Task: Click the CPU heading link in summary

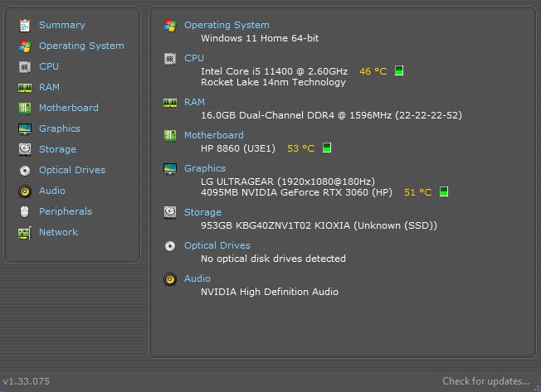Action: (x=193, y=58)
